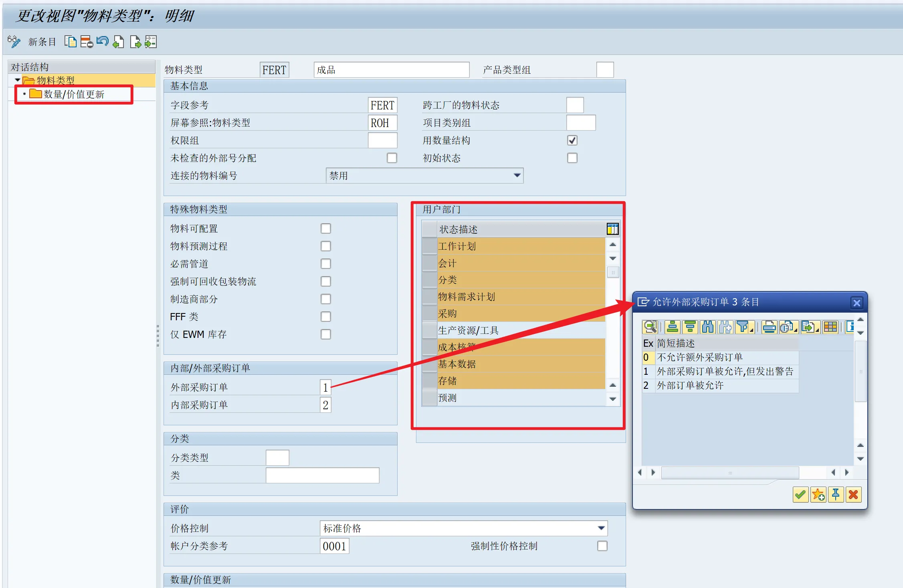
Task: Click the display/change toggle glasses-pencil icon
Action: point(14,41)
